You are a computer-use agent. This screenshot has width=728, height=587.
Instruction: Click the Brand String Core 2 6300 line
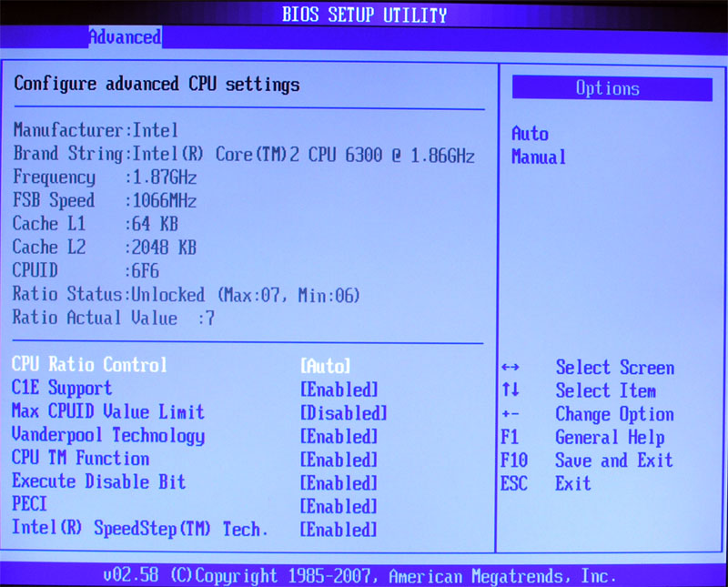[x=244, y=155]
